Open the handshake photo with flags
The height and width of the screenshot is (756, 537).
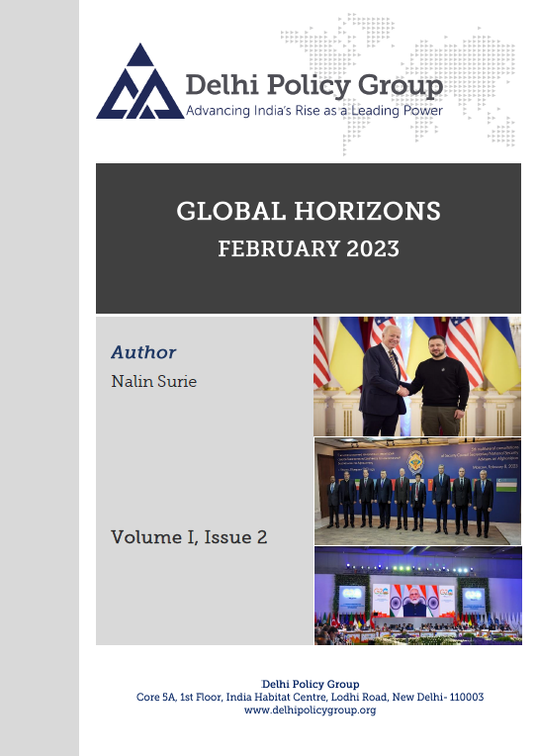pos(417,376)
